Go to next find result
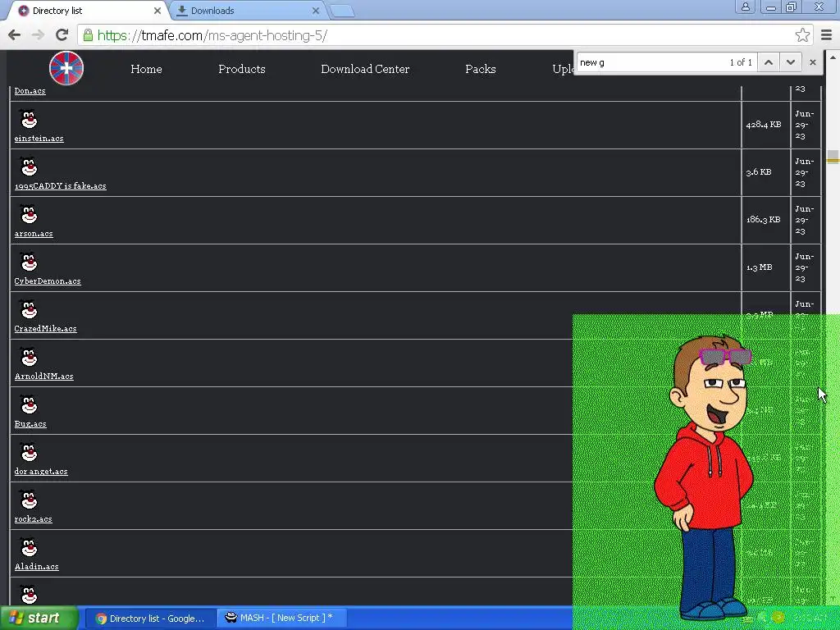This screenshot has height=630, width=840. (x=790, y=62)
